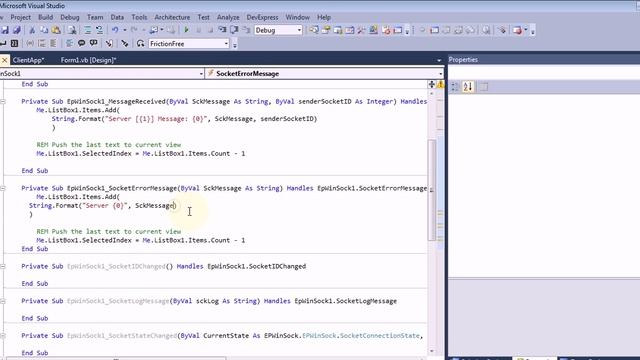This screenshot has width=640, height=360.
Task: Click the Navigate Backward toolbar icon
Action: pyautogui.click(x=154, y=30)
